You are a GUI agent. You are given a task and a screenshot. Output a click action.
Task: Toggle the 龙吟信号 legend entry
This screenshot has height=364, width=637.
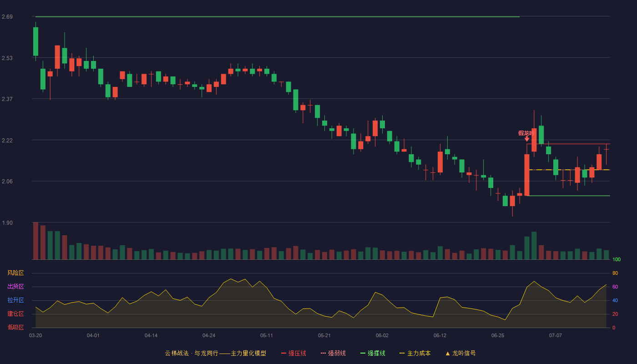460,353
